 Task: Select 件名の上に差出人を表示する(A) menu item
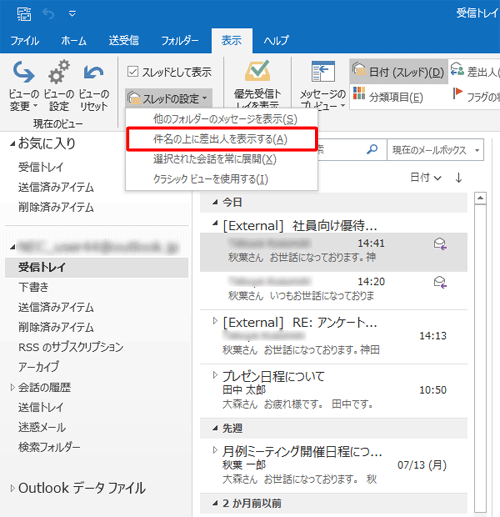point(222,139)
